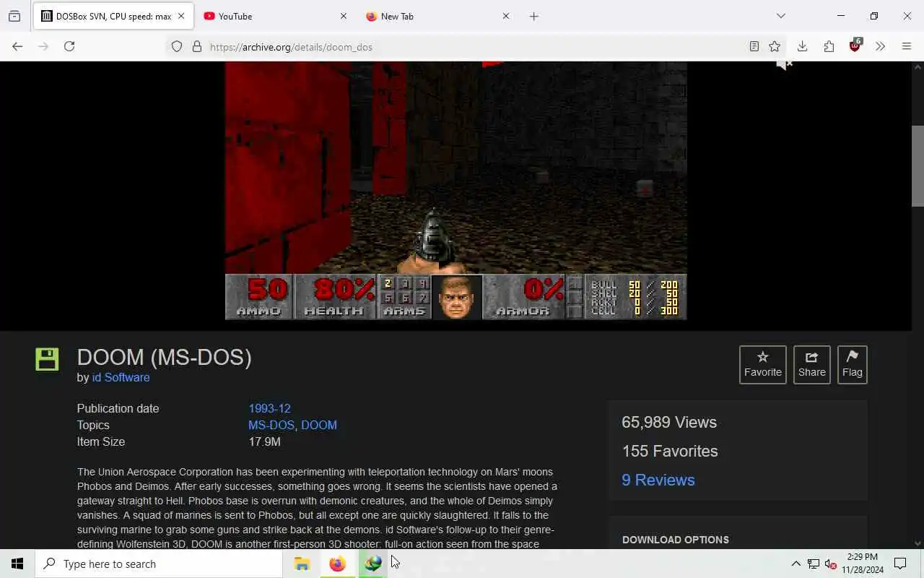Click the uBlock Origin extension icon
The width and height of the screenshot is (924, 578).
pyautogui.click(x=855, y=46)
